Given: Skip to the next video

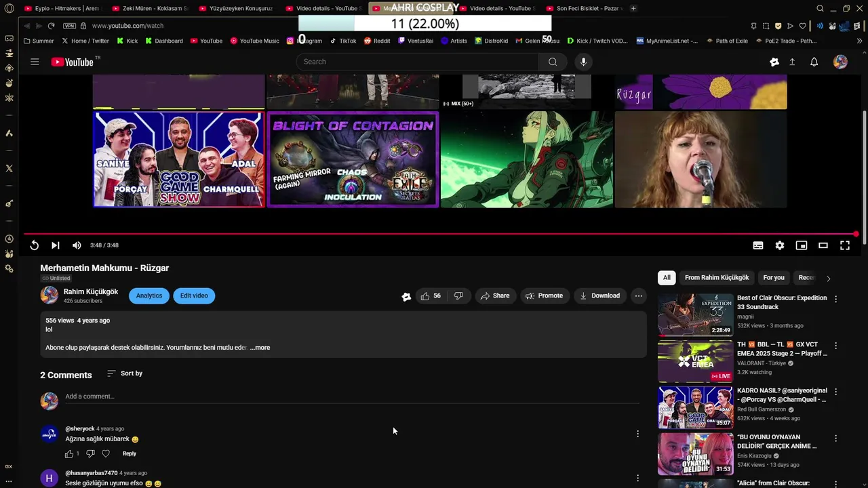Looking at the screenshot, I should [x=56, y=245].
